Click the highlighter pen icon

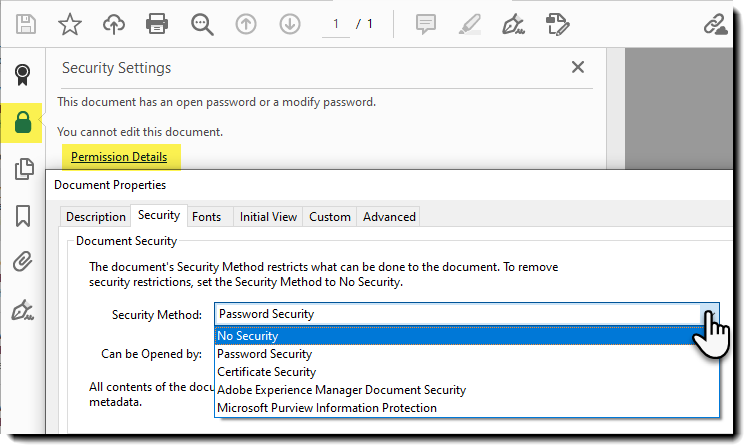tap(470, 22)
